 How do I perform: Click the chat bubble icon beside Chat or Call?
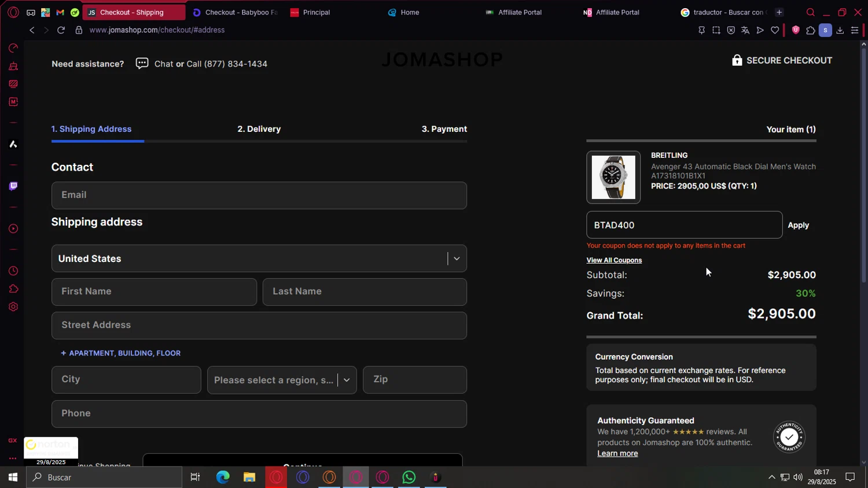coord(142,64)
